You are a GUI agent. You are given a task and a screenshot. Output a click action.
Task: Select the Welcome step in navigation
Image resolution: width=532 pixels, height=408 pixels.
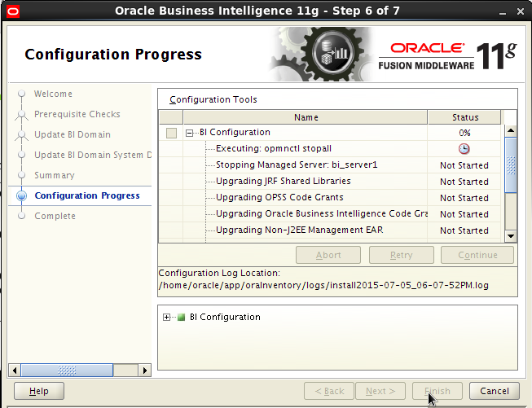point(53,94)
